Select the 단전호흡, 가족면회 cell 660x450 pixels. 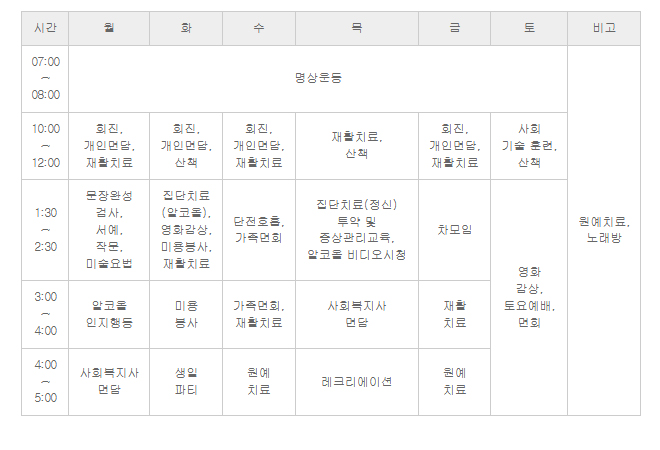259,230
